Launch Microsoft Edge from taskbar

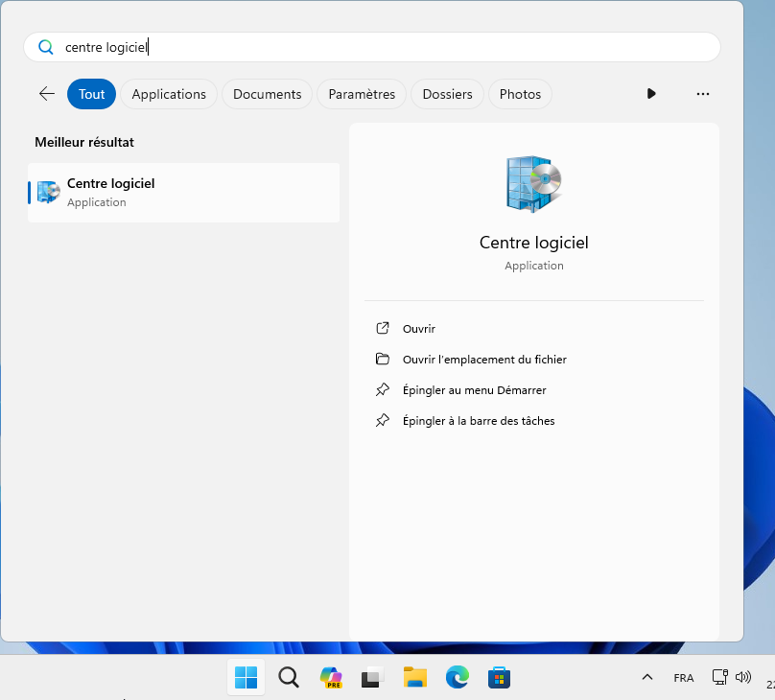(x=458, y=677)
